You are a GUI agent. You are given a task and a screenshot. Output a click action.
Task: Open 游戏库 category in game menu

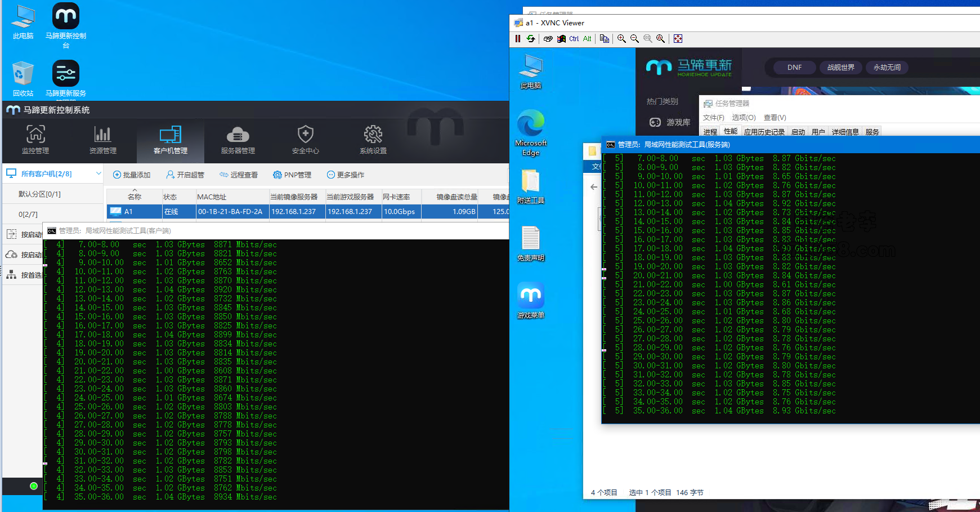(670, 122)
